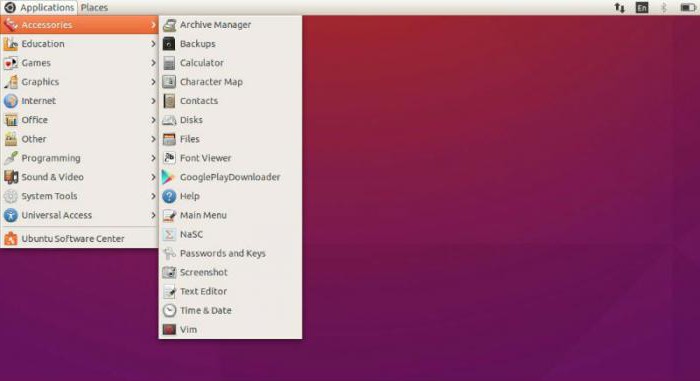700x381 pixels.
Task: Click the Universal Access icon
Action: (x=11, y=215)
